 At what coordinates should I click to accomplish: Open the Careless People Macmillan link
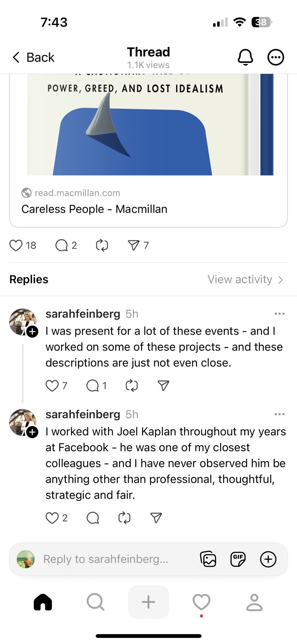(94, 209)
